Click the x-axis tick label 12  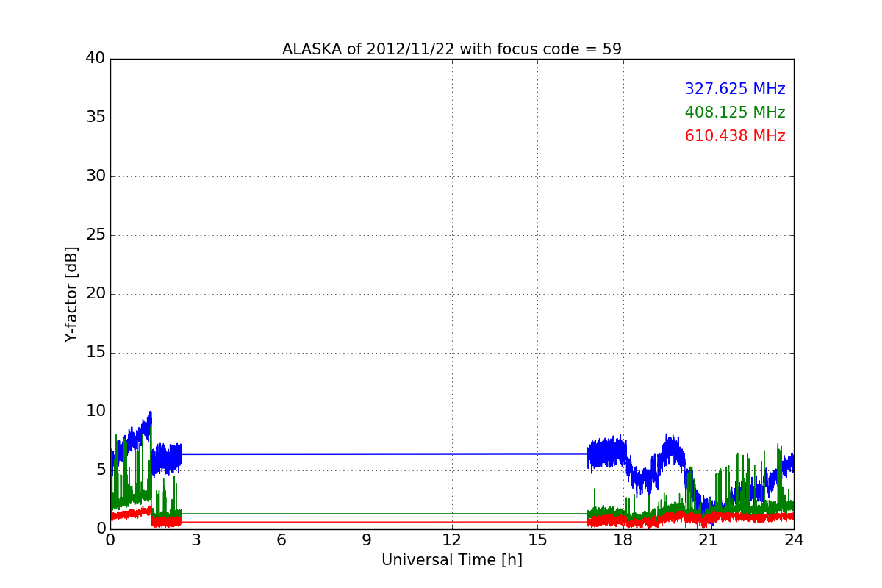[x=452, y=539]
